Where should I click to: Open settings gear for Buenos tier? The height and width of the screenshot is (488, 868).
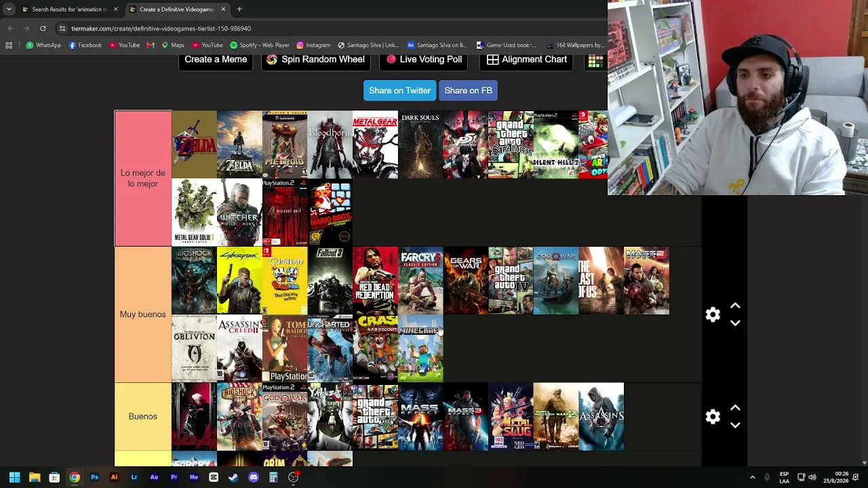pos(713,417)
